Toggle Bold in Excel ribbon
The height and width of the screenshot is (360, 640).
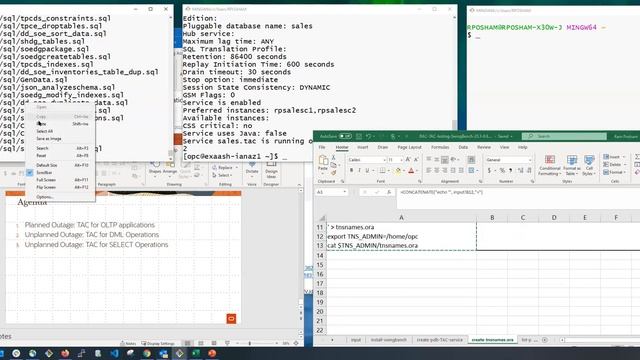coord(351,171)
